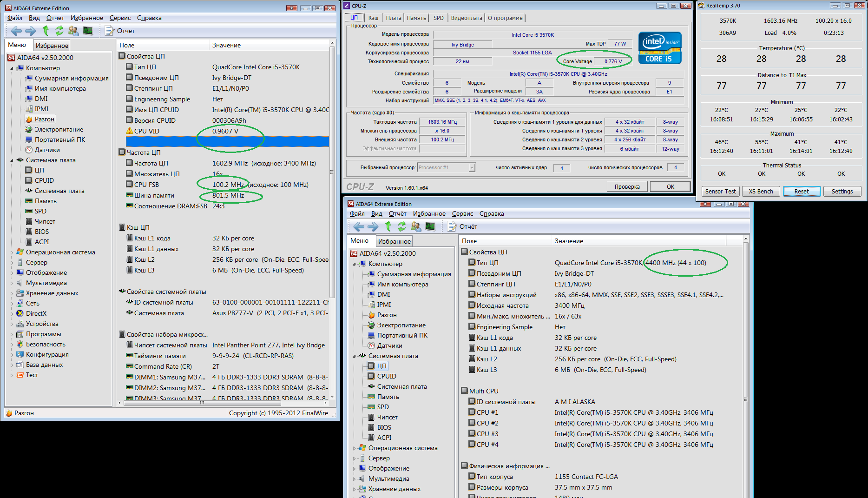Screen dimensions: 868x498
Task: Open Датчики sensors in the lower AIDA64 tree
Action: (389, 346)
